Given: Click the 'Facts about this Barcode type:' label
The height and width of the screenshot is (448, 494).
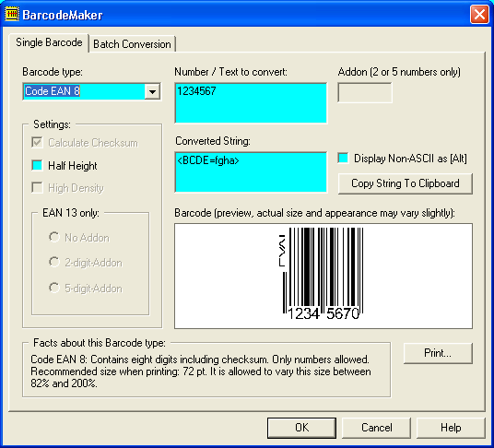Looking at the screenshot, I should point(100,343).
